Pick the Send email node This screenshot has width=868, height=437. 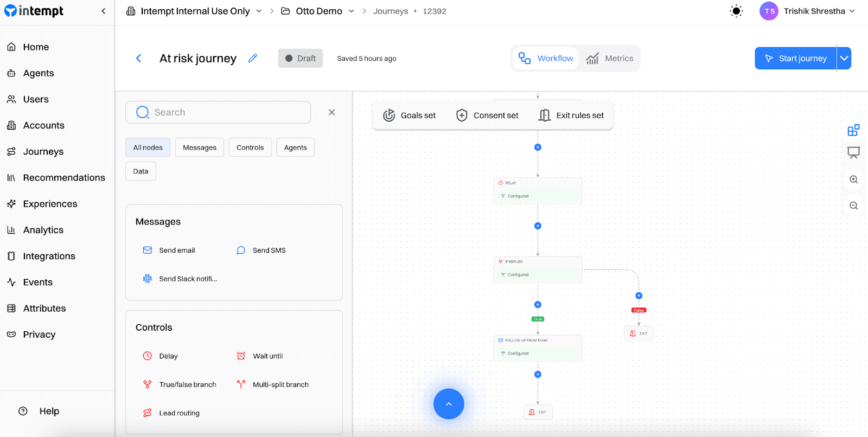coord(169,250)
